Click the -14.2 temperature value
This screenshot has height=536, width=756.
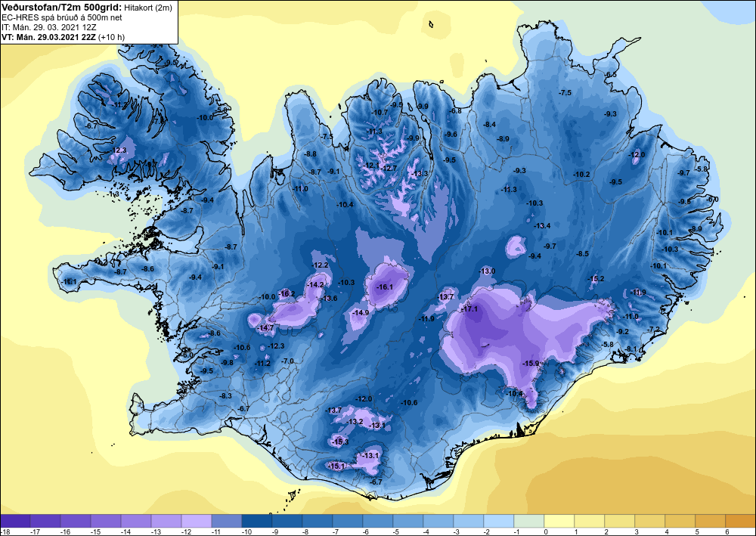315,285
